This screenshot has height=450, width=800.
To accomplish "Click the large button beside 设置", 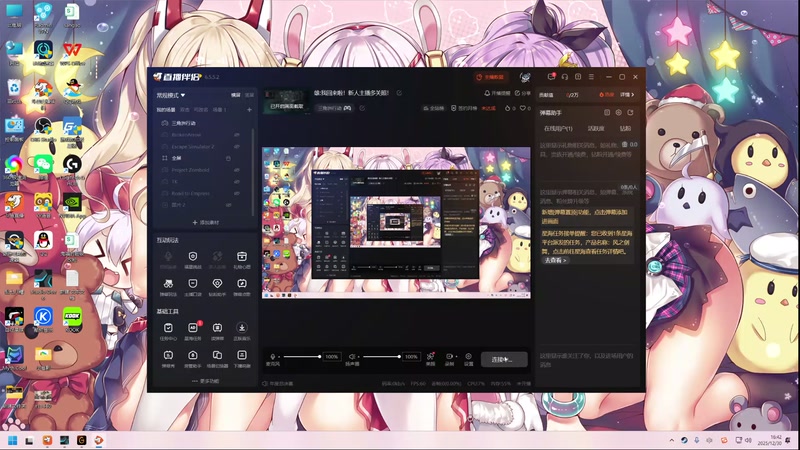I will (x=504, y=359).
